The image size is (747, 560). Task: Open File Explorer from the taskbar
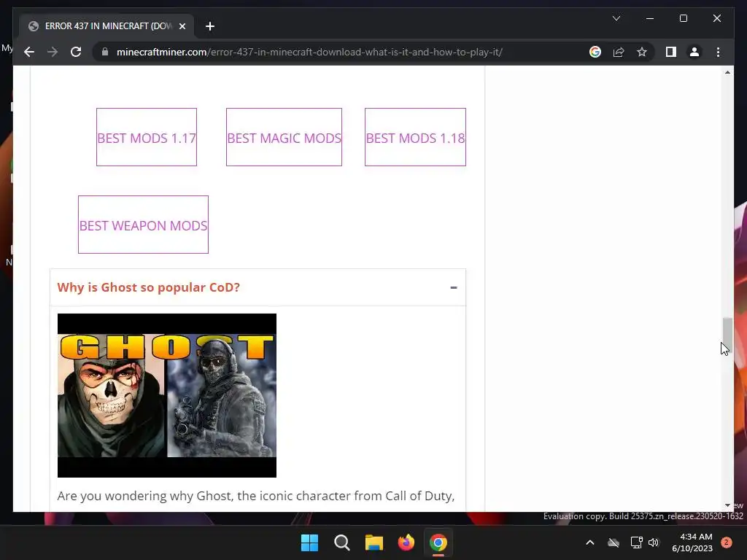pos(374,542)
